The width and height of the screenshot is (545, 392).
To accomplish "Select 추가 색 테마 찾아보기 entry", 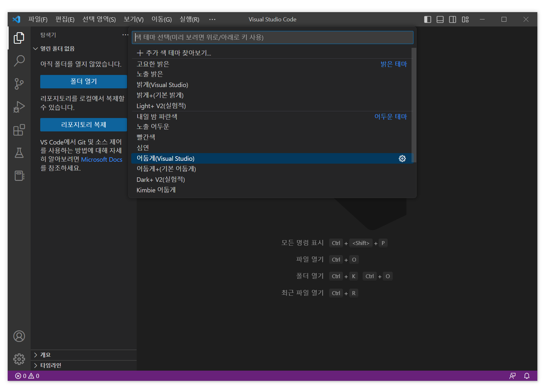I will click(272, 53).
